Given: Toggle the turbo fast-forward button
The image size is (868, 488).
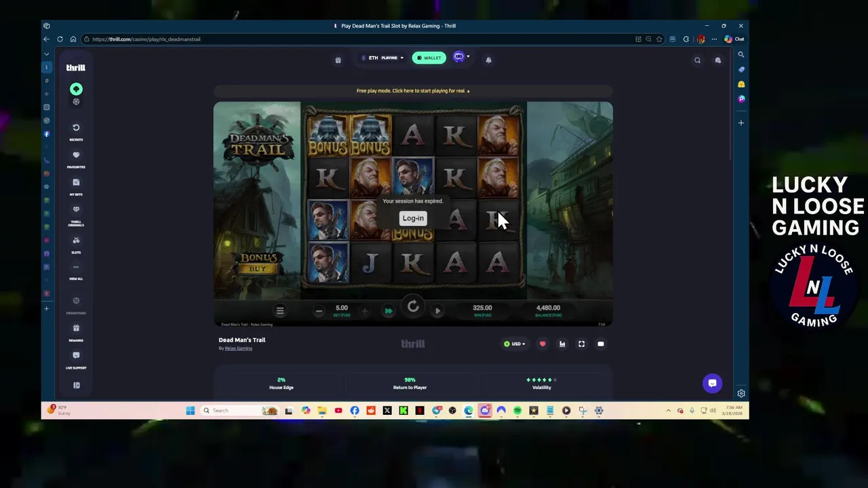Looking at the screenshot, I should coord(389,311).
